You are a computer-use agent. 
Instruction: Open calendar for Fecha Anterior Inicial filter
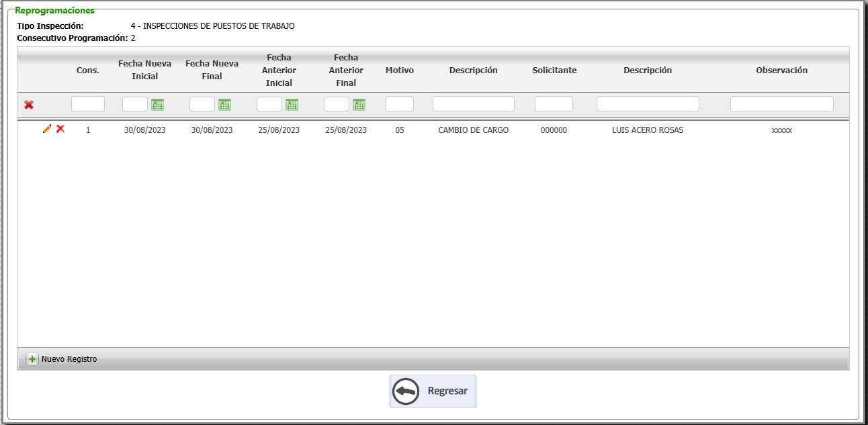292,105
